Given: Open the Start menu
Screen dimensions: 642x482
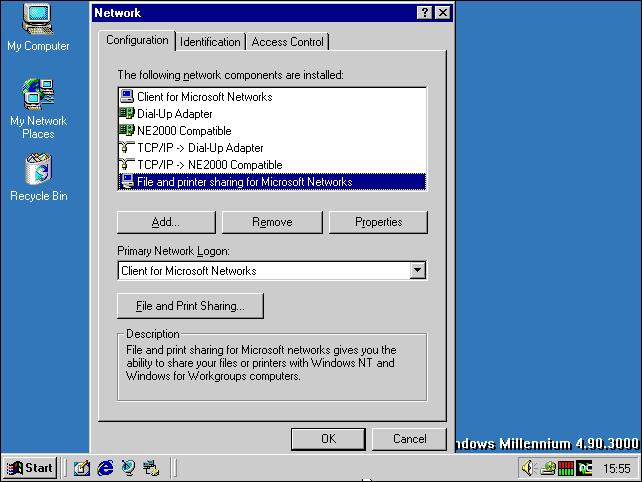Looking at the screenshot, I should pyautogui.click(x=30, y=468).
